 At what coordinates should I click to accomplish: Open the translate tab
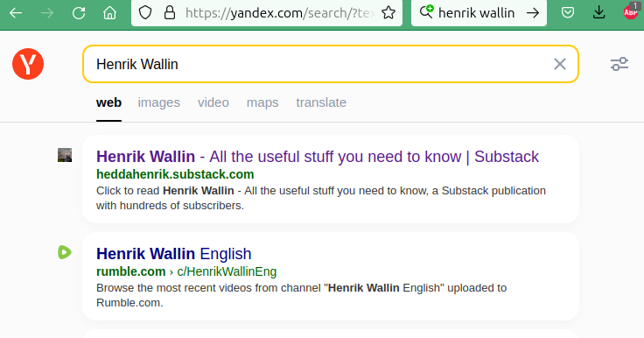tap(321, 102)
